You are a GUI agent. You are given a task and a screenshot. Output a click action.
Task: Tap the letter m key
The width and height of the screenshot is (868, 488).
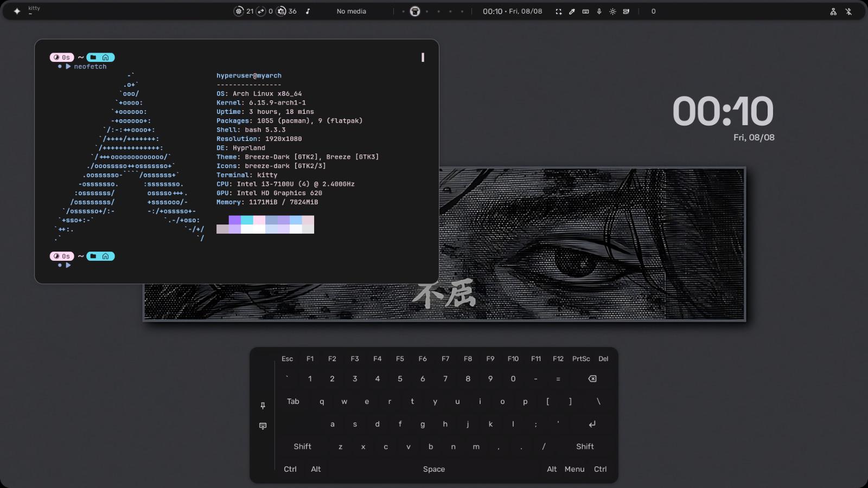click(476, 447)
